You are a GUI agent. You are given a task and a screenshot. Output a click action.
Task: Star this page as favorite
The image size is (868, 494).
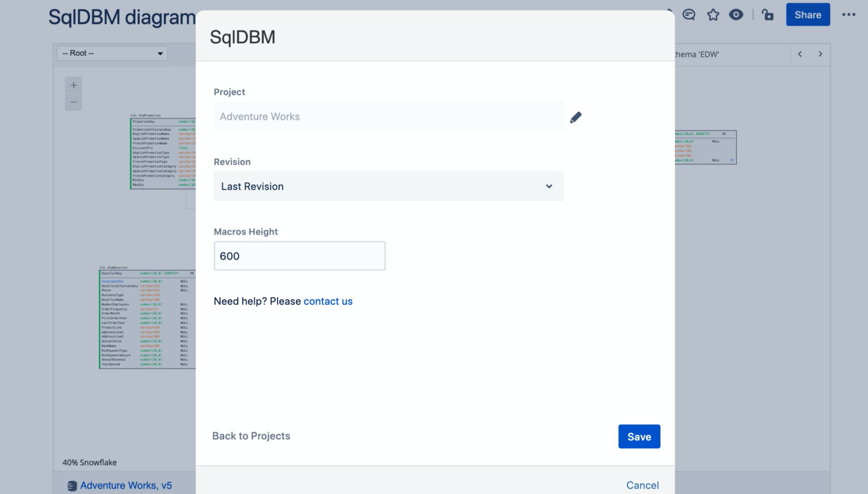713,15
